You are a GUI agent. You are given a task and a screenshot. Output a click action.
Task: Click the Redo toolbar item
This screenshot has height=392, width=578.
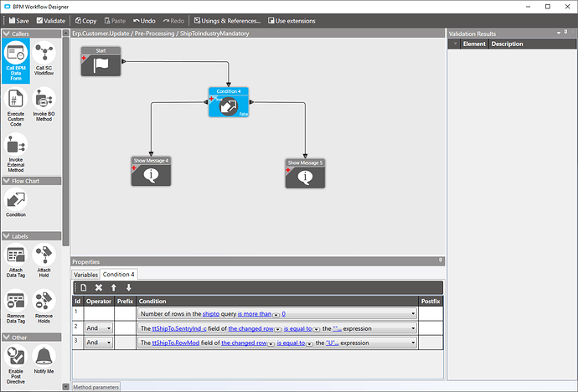(x=173, y=21)
